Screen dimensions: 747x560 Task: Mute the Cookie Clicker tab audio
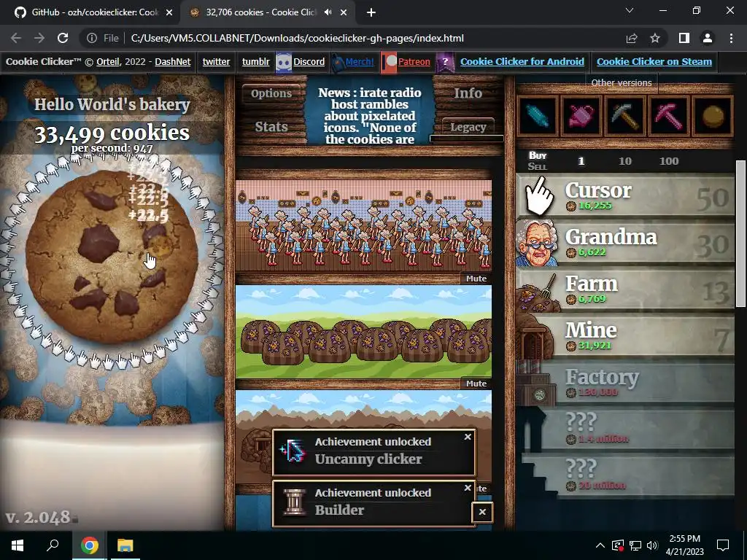click(x=328, y=12)
